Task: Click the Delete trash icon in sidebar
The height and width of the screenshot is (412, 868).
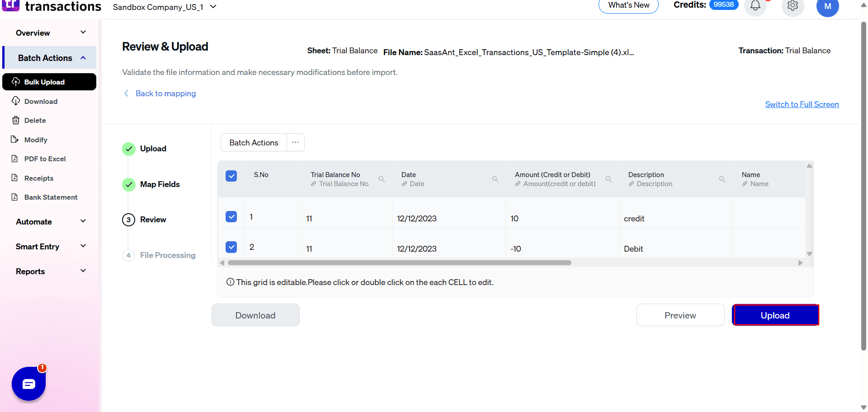Action: 16,120
